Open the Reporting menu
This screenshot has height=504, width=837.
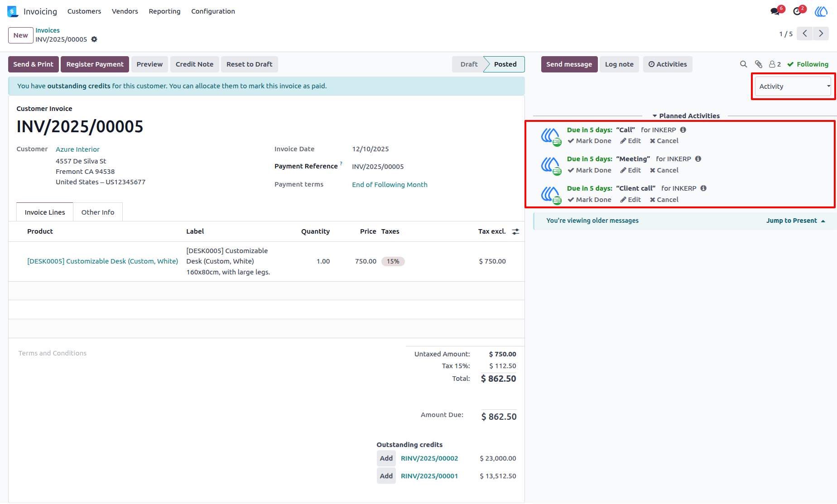(x=164, y=11)
